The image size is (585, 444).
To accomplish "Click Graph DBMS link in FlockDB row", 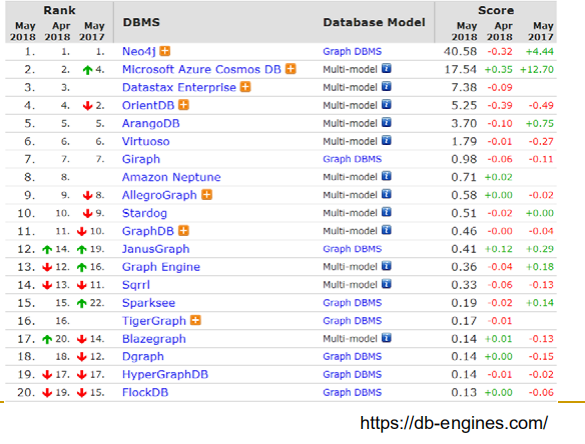I will [352, 393].
